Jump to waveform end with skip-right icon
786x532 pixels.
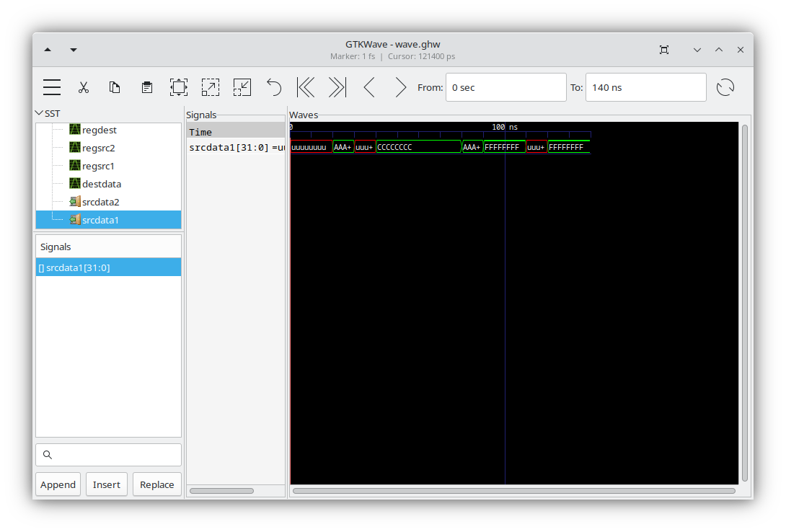coord(337,87)
